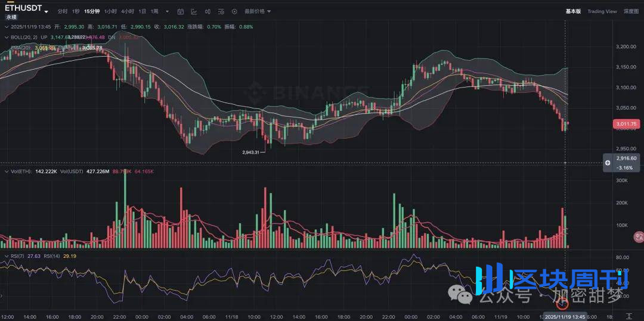Open the candlestick chart style icon

click(208, 11)
